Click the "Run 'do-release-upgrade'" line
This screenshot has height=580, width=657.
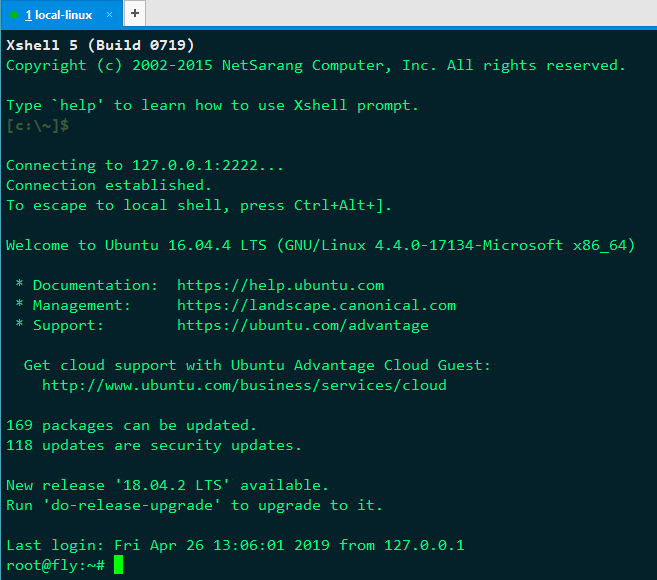(x=194, y=505)
